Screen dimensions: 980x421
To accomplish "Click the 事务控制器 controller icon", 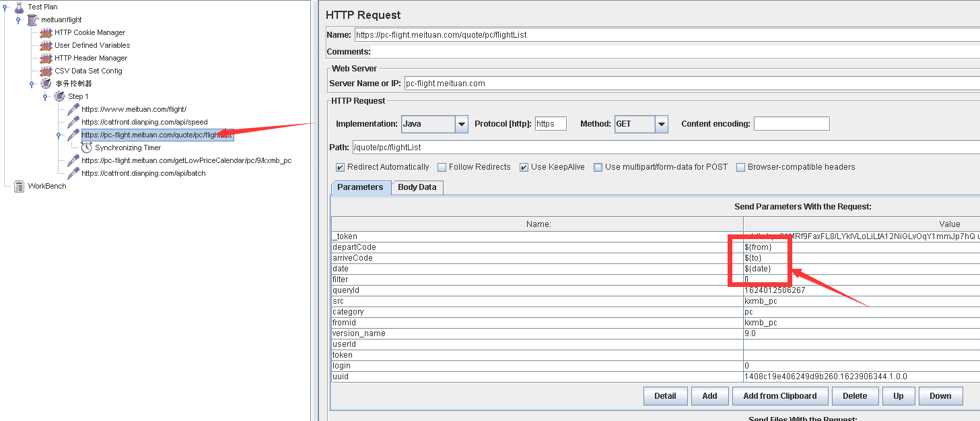I will coord(46,84).
